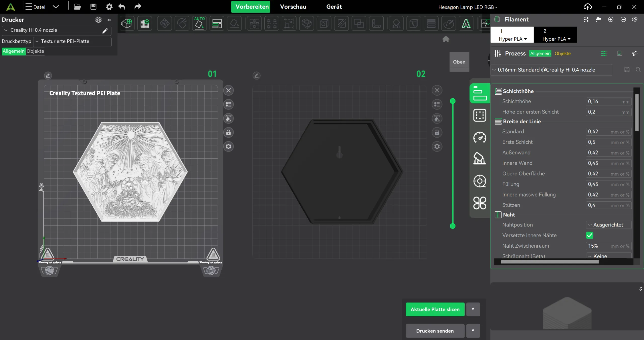The image size is (644, 340).
Task: Click the Aktuelle Platte slicen button
Action: [435, 309]
